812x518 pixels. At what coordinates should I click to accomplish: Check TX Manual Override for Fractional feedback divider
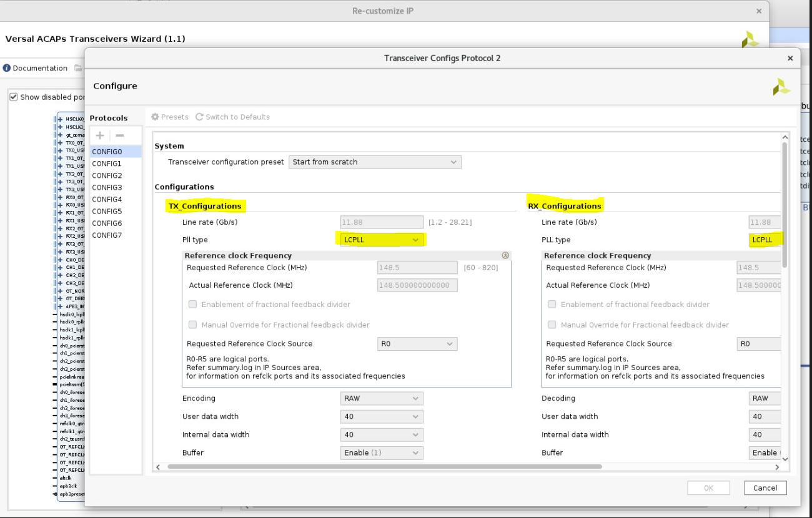pyautogui.click(x=193, y=325)
